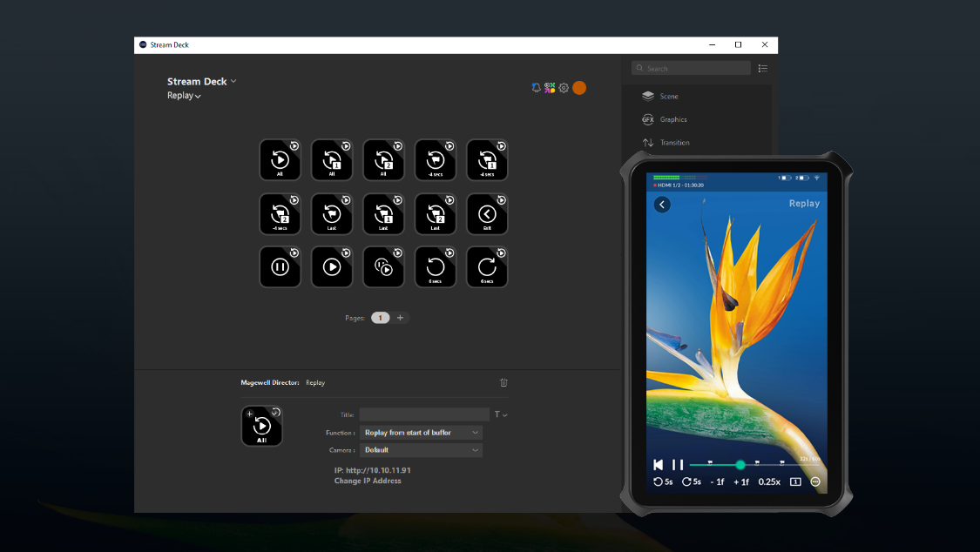Open the Function dropdown showing Replay from start
The image size is (980, 552).
pos(421,432)
